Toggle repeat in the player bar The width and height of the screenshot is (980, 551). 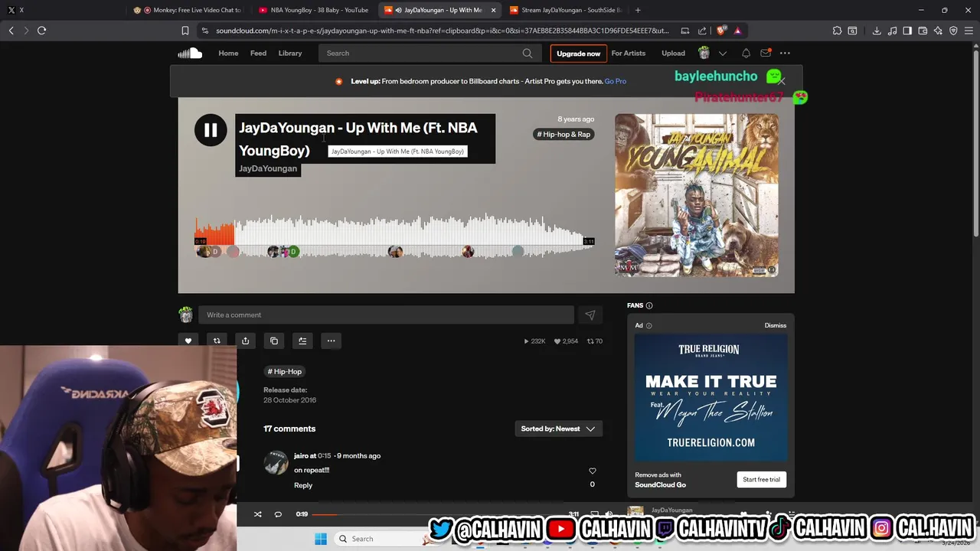(278, 514)
